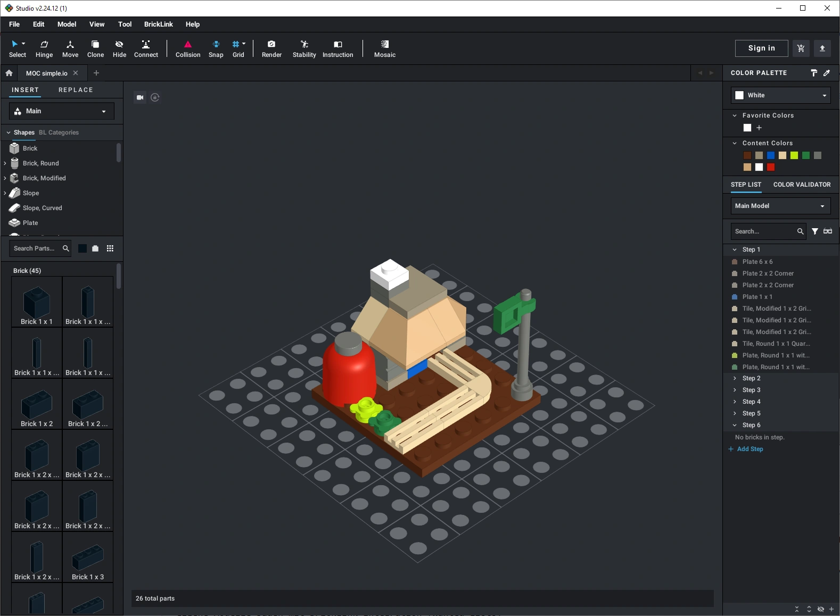The height and width of the screenshot is (616, 840).
Task: Toggle Snap mode on or off
Action: coord(216,48)
